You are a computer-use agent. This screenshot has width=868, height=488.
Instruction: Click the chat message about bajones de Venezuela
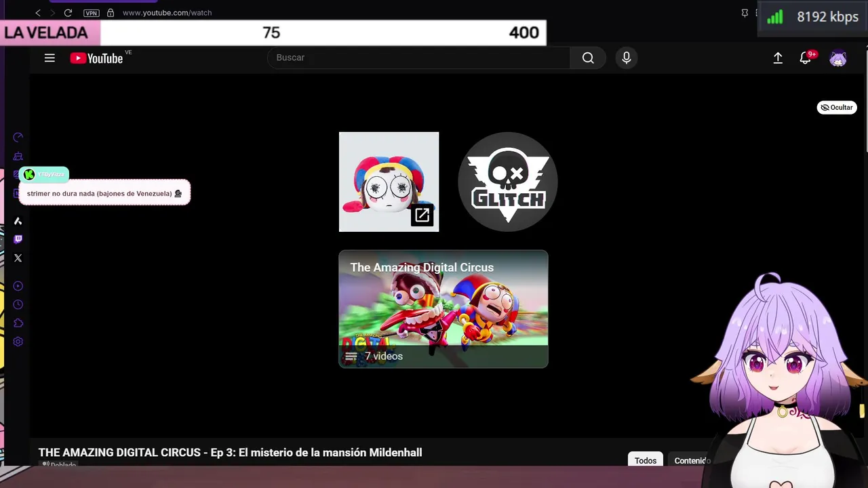(104, 193)
